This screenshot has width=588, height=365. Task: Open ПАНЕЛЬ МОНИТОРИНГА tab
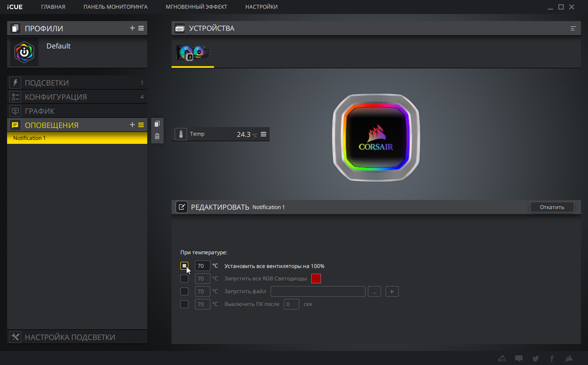(x=115, y=7)
